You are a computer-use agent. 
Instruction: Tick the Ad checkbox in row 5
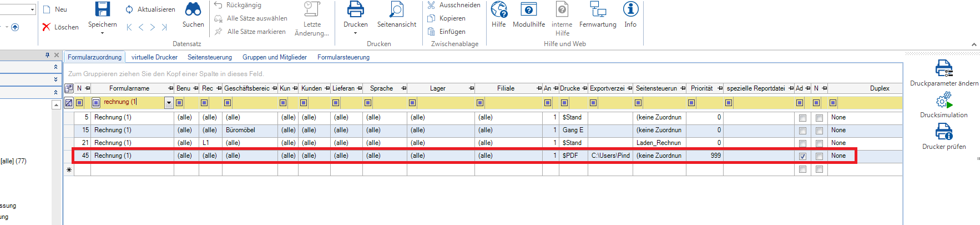click(802, 118)
